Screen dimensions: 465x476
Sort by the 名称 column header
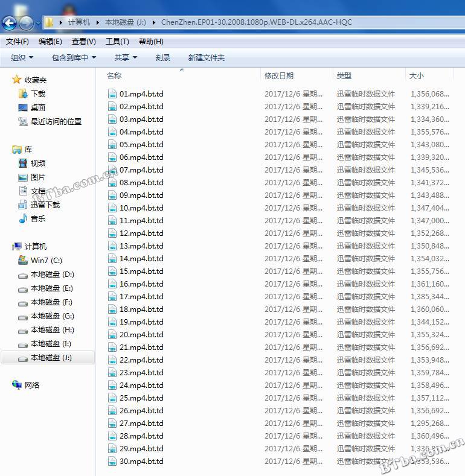(114, 75)
